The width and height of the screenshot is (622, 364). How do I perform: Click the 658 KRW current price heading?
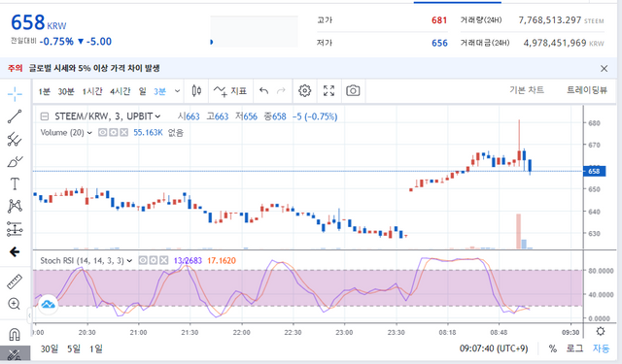coord(39,22)
